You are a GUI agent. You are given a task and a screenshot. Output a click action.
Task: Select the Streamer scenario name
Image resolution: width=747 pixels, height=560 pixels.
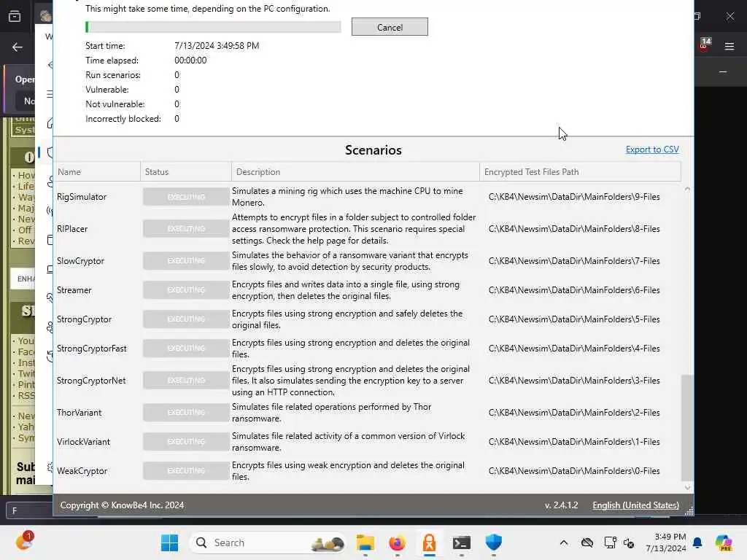74,290
